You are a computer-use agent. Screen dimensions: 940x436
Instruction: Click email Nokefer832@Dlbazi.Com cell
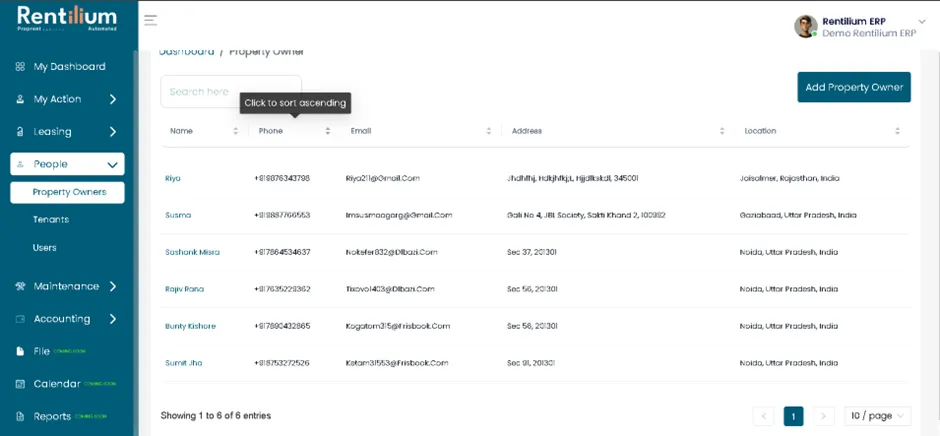point(392,252)
